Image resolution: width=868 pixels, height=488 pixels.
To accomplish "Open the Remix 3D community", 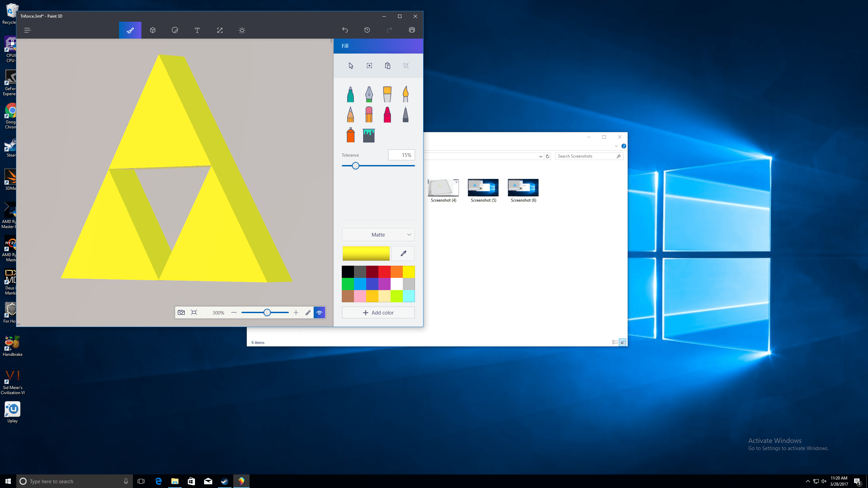I will pos(412,30).
